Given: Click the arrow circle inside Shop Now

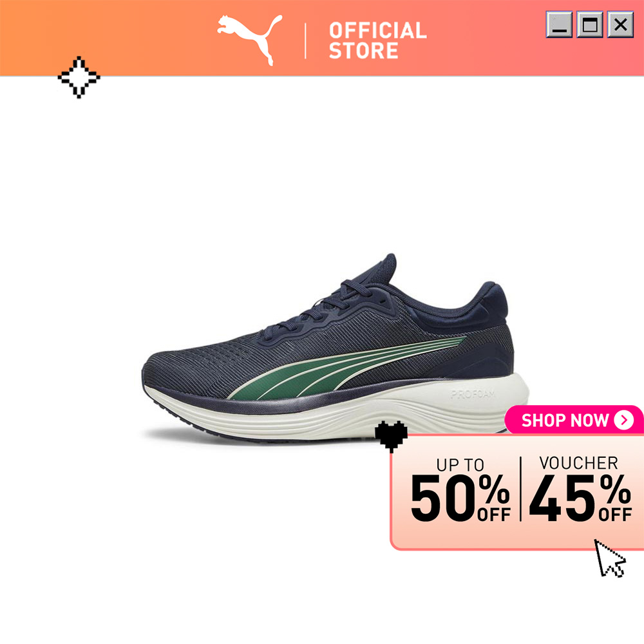Looking at the screenshot, I should (624, 420).
